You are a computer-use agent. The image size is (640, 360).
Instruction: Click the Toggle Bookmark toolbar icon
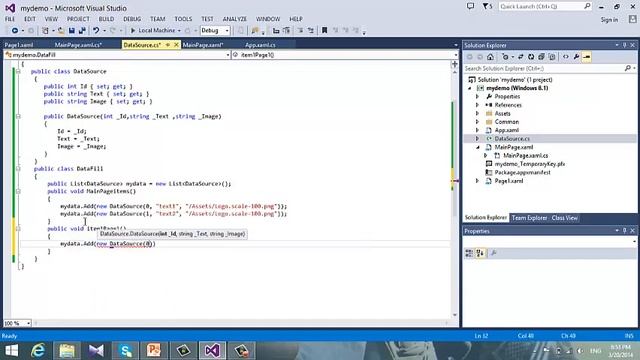(x=324, y=31)
